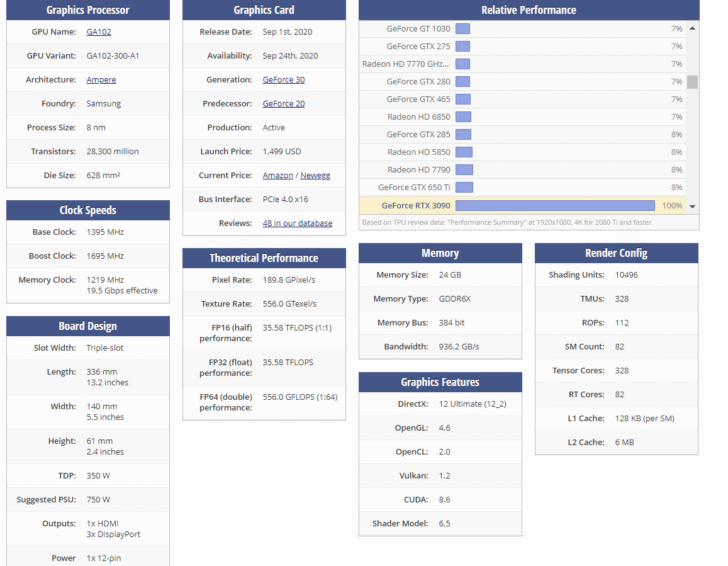The height and width of the screenshot is (566, 728).
Task: Click the PCIe 4.0 x16 bus interface value
Action: (x=286, y=199)
